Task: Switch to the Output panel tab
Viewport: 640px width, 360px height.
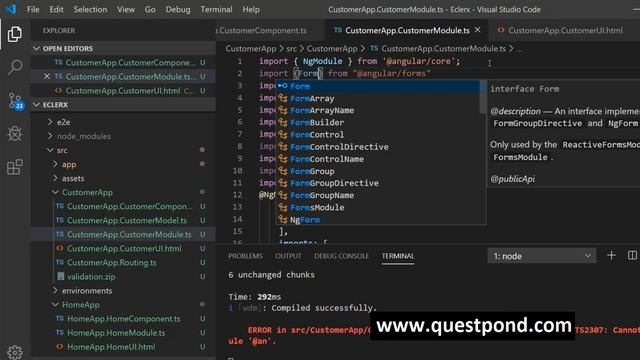Action: [x=288, y=256]
